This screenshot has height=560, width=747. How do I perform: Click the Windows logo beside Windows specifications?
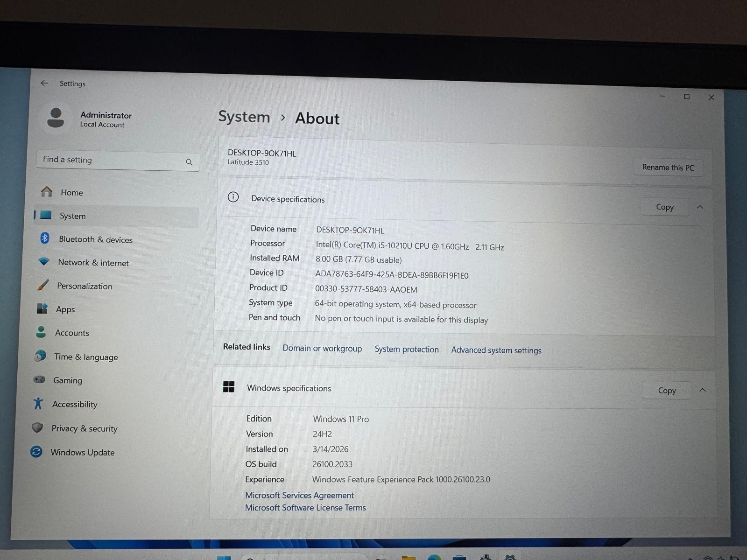click(229, 387)
